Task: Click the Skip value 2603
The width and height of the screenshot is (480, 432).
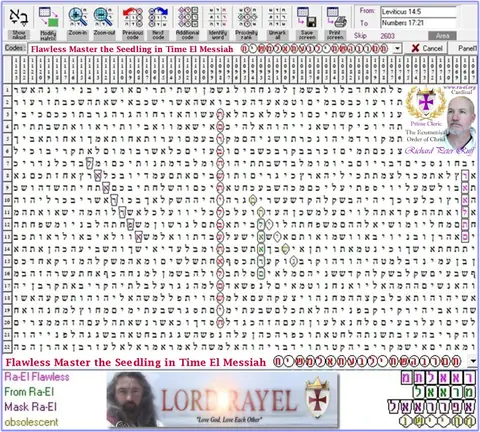Action: (388, 36)
